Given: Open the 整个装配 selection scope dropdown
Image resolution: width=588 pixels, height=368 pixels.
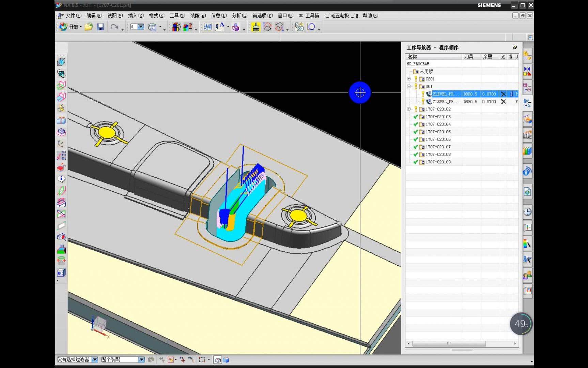Looking at the screenshot, I should click(x=141, y=359).
